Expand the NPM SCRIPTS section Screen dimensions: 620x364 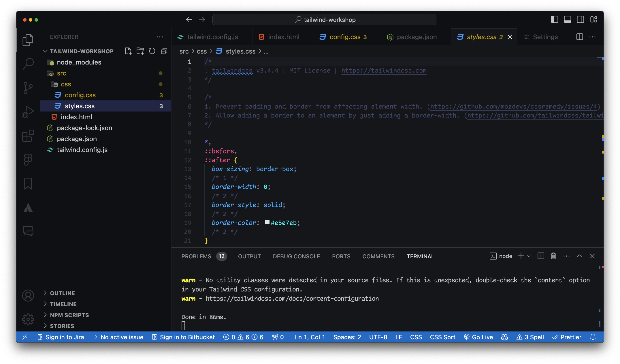point(69,315)
